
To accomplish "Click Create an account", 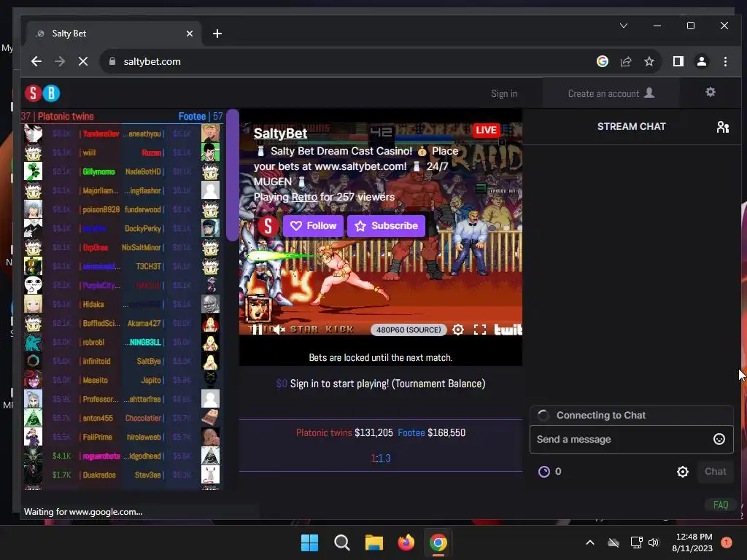I will tap(611, 93).
